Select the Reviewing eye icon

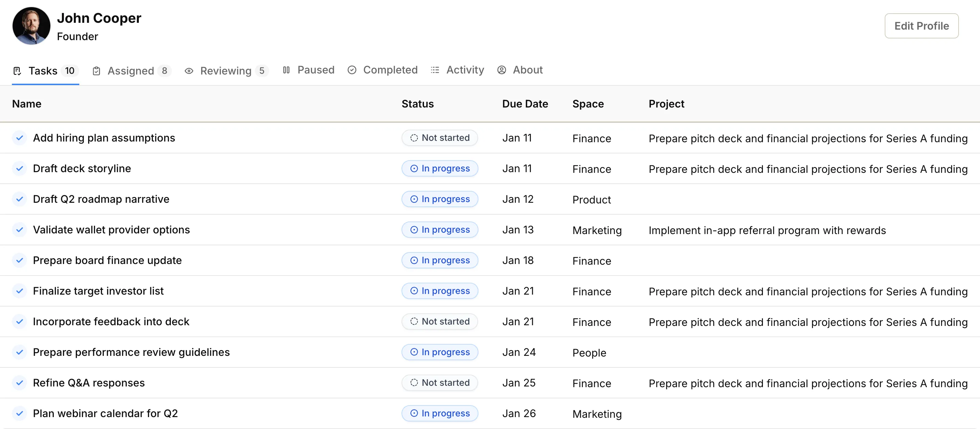[x=189, y=71]
